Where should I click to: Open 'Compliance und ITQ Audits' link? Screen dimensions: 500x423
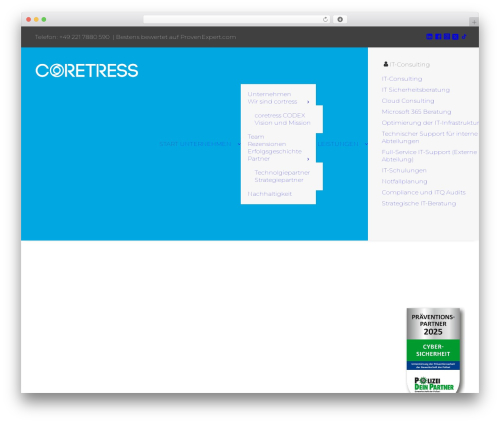click(424, 193)
